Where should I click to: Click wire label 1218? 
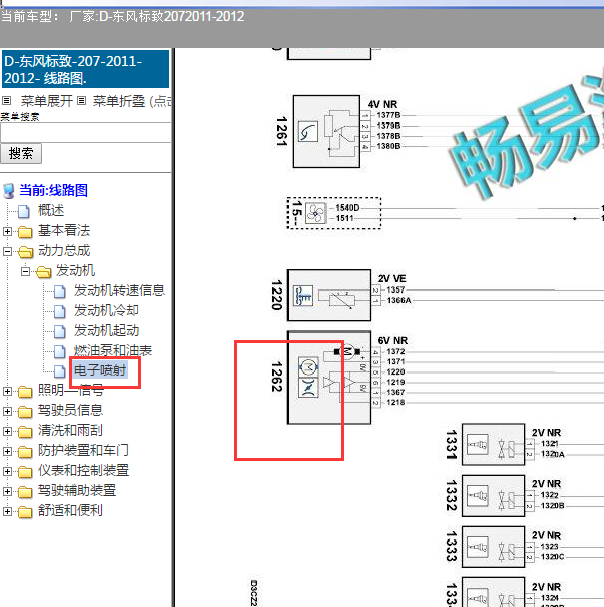click(396, 403)
